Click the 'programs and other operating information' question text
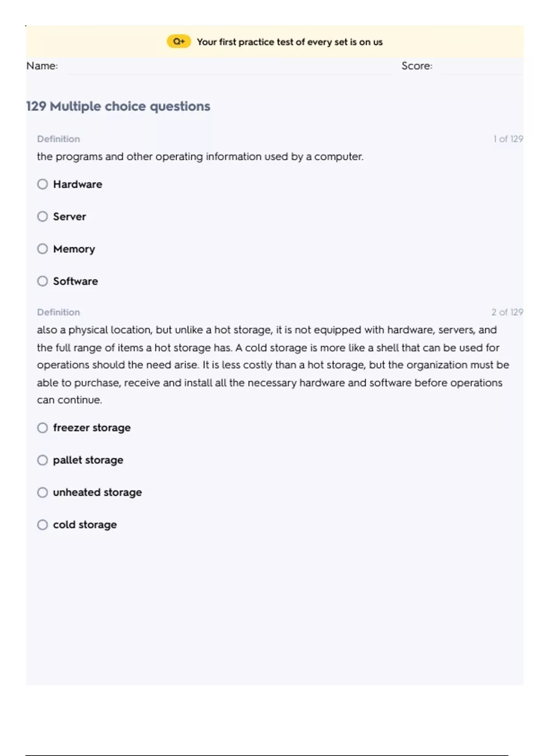Viewport: 534px width, 756px height. (x=200, y=157)
